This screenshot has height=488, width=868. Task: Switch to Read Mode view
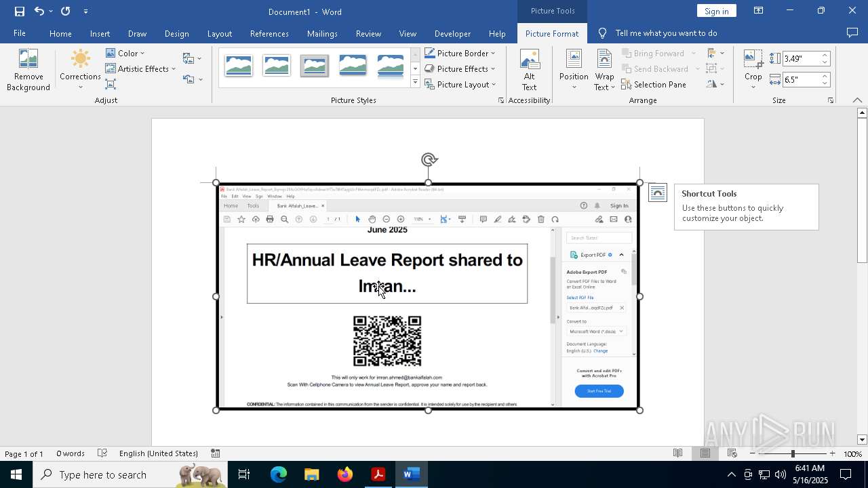pyautogui.click(x=677, y=453)
